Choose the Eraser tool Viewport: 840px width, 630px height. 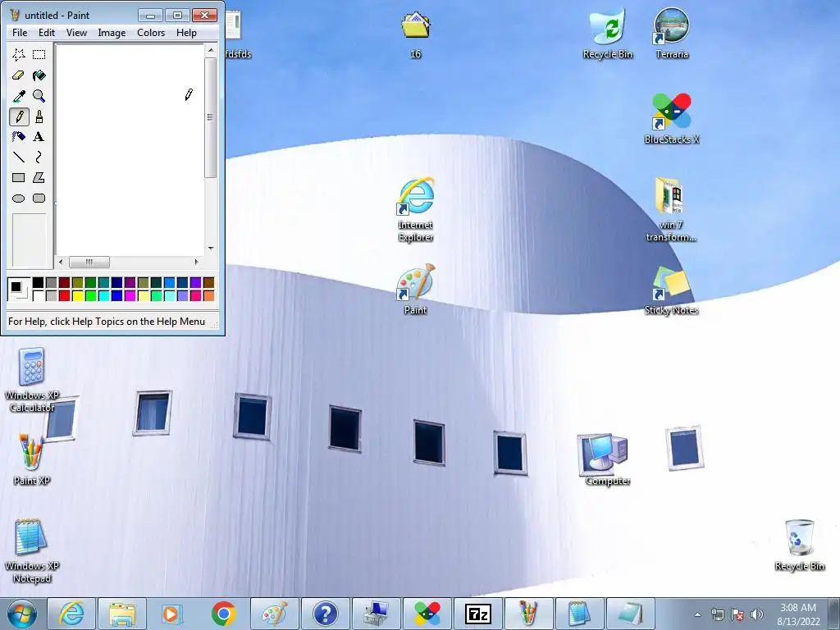tap(19, 75)
